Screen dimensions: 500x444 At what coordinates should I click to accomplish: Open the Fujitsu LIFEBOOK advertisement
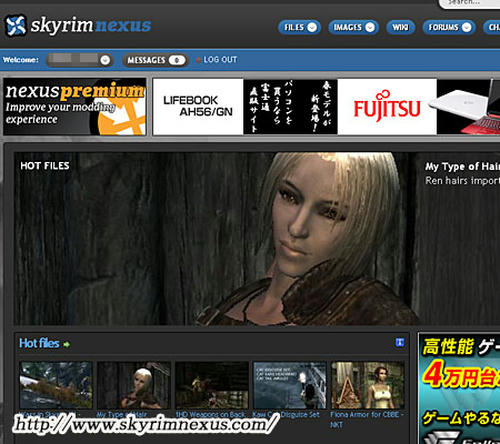coord(326,107)
